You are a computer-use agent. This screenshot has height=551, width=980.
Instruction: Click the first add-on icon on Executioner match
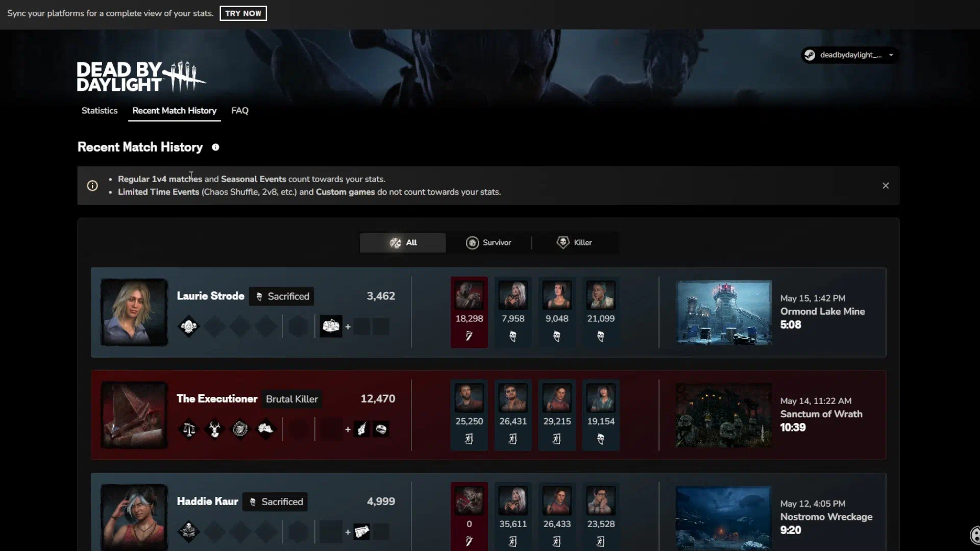362,429
